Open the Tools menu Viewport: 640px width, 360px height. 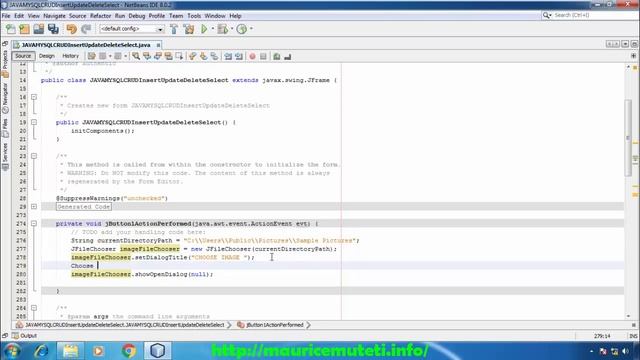click(x=194, y=16)
